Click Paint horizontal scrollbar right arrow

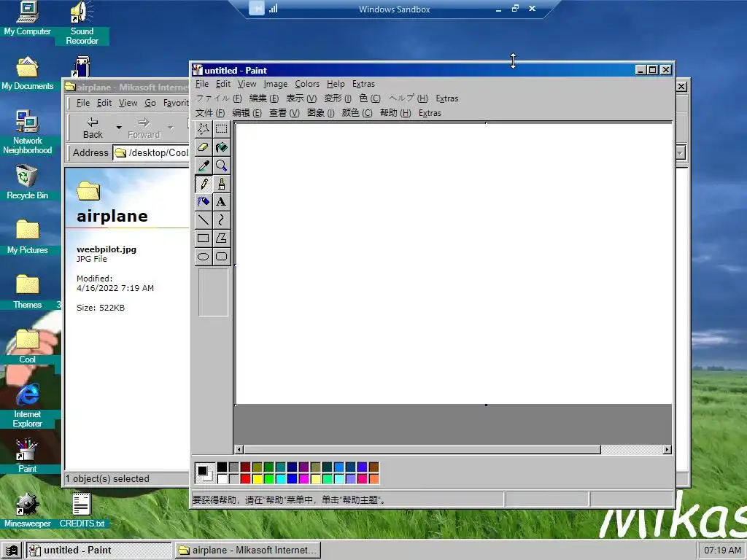(x=667, y=449)
